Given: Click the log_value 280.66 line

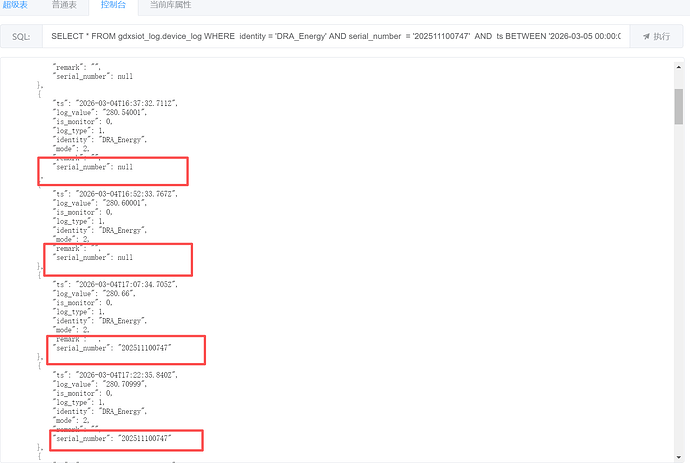Looking at the screenshot, I should (x=93, y=294).
